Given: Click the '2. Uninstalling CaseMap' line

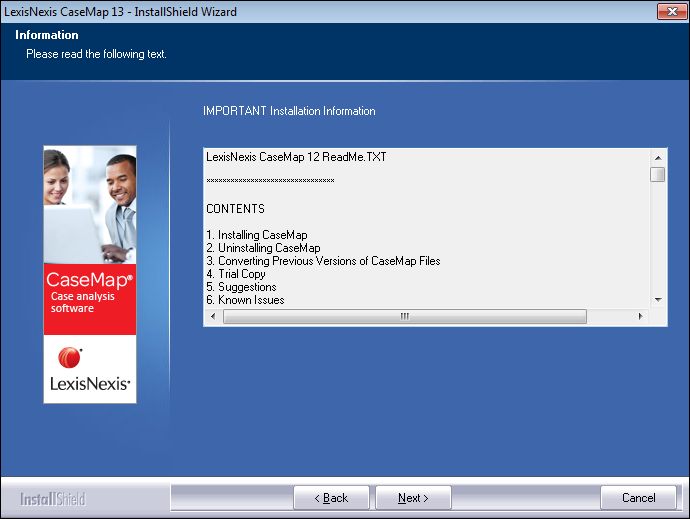Looking at the screenshot, I should [x=263, y=248].
